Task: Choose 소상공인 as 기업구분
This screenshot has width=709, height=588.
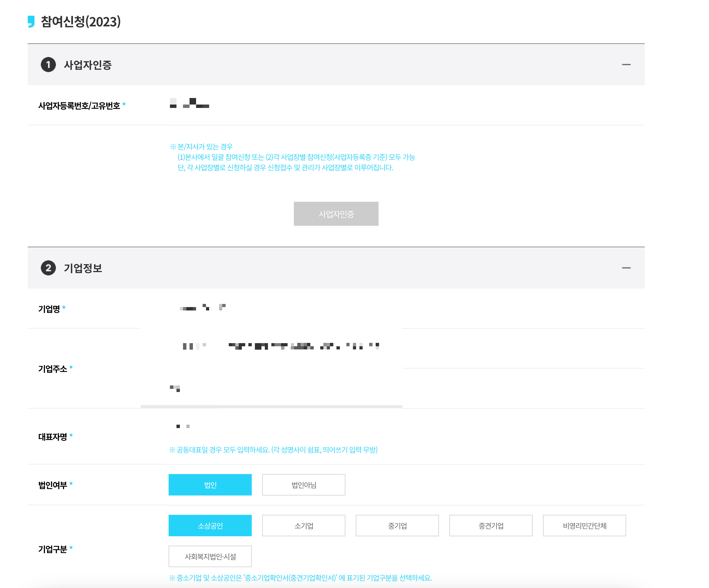Action: tap(210, 526)
